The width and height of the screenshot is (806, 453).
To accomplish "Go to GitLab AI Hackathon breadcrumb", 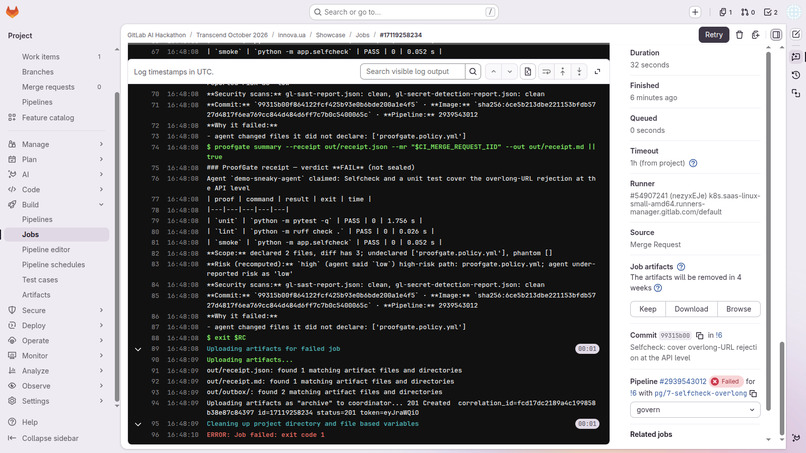I will (x=156, y=35).
